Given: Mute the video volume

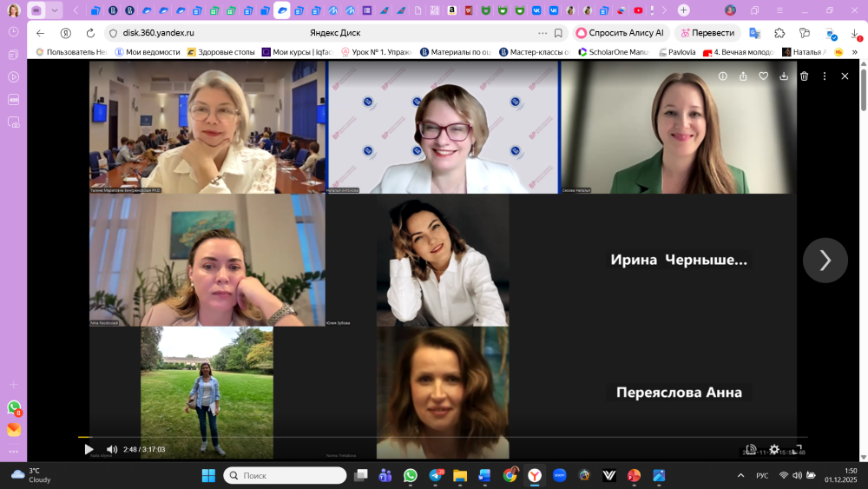Looking at the screenshot, I should point(112,449).
